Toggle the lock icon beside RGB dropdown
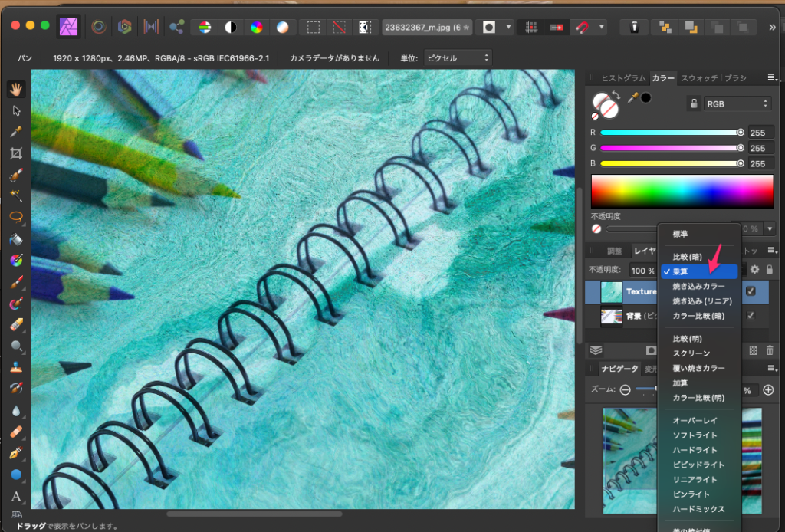 coord(694,103)
